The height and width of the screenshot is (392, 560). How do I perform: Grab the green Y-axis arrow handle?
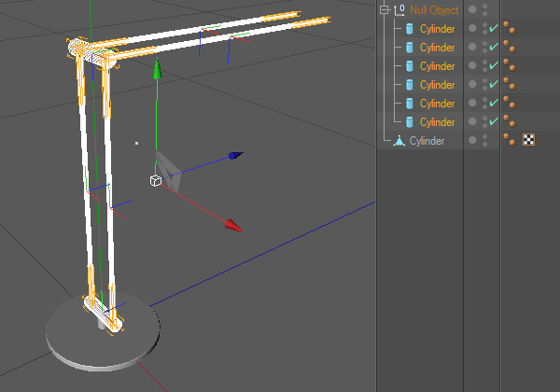click(x=157, y=69)
